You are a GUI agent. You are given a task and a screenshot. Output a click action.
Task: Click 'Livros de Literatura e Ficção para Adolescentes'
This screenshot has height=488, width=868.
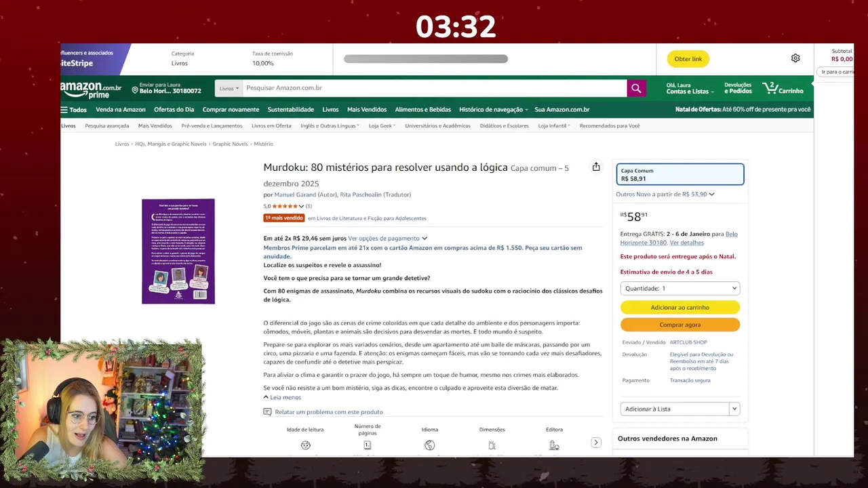coord(372,218)
